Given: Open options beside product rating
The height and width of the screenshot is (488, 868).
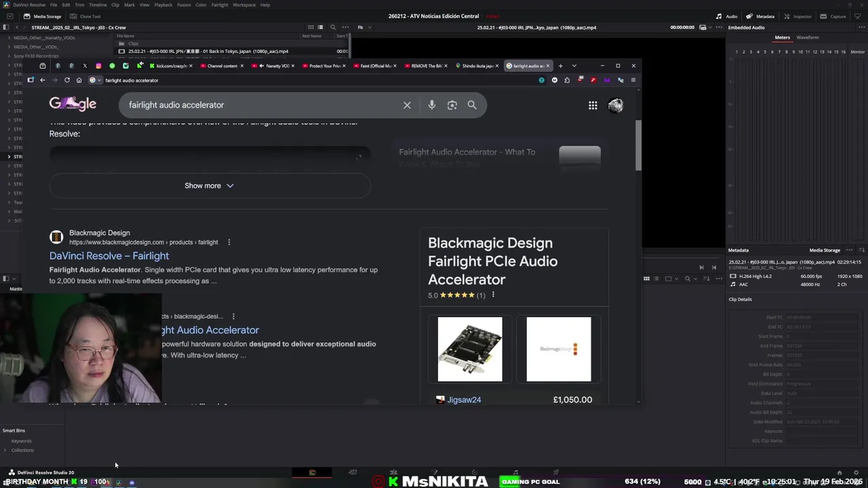Looking at the screenshot, I should [x=493, y=295].
